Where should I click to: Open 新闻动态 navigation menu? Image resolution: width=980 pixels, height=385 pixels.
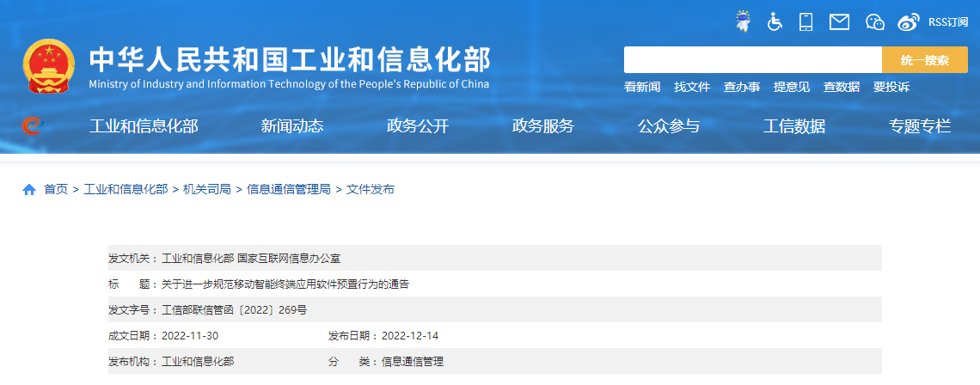pos(292,126)
